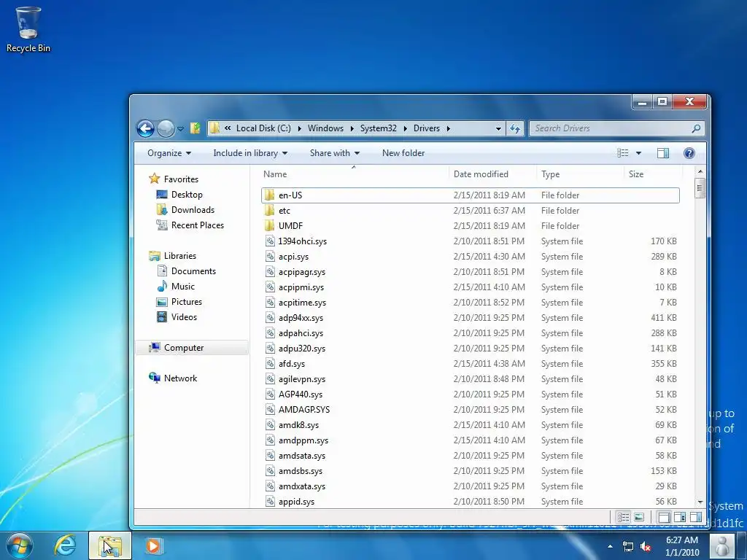Viewport: 747px width, 560px height.
Task: Launch Windows Media Player from taskbar
Action: pyautogui.click(x=153, y=545)
